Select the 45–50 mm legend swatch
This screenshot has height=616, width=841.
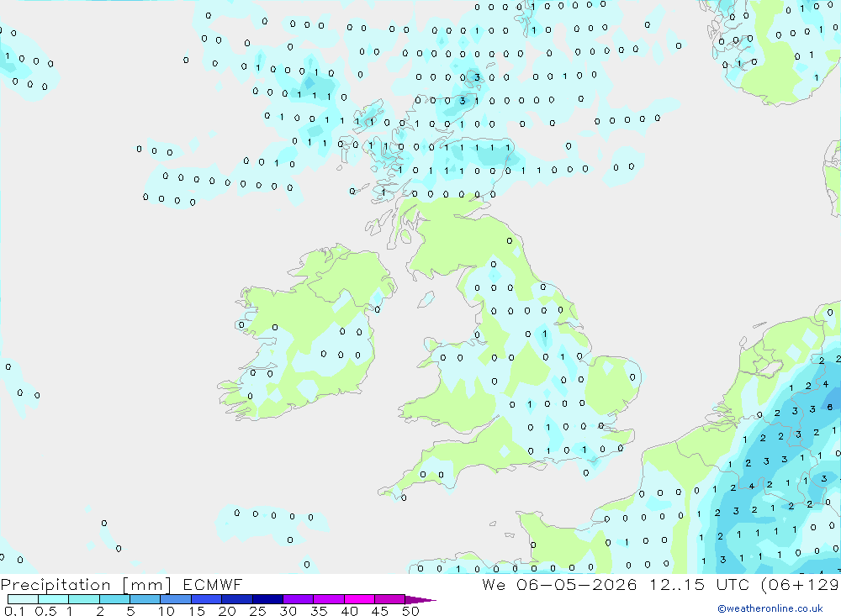pyautogui.click(x=390, y=599)
